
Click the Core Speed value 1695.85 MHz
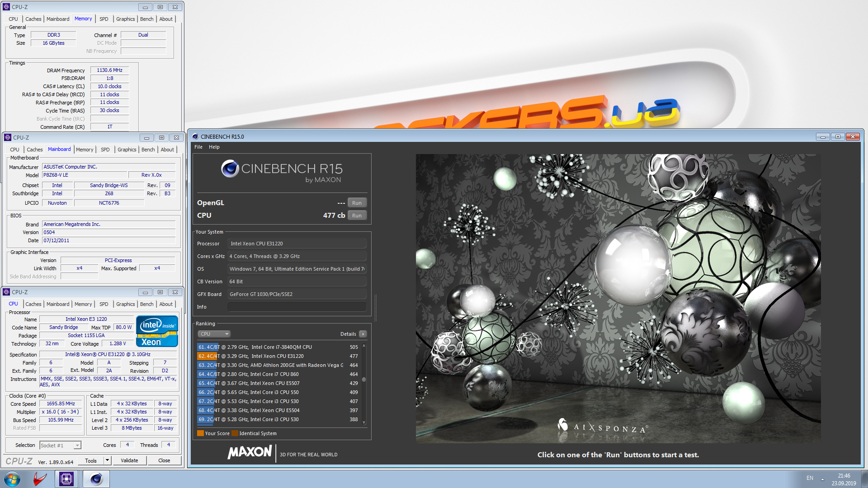[61, 404]
